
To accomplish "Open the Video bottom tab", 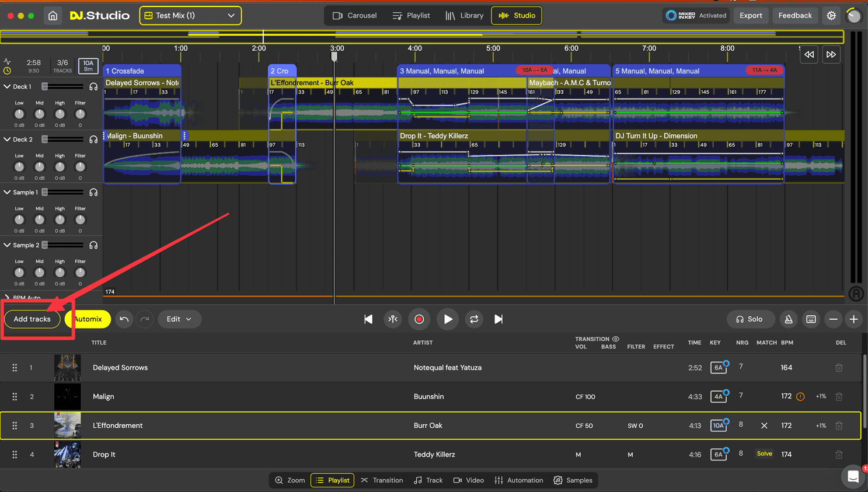I will (x=469, y=480).
